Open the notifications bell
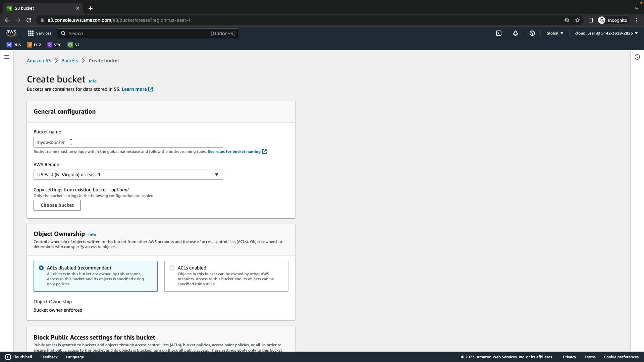The image size is (644, 362). 516,33
